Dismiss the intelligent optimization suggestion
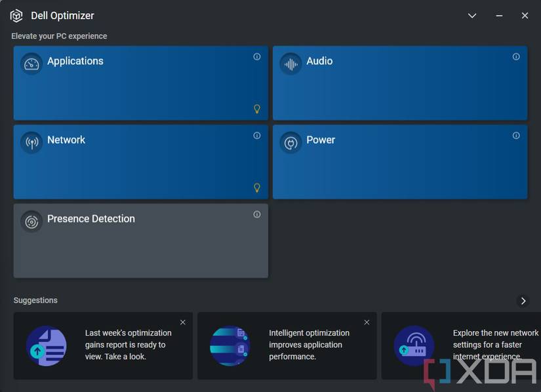 (x=367, y=322)
